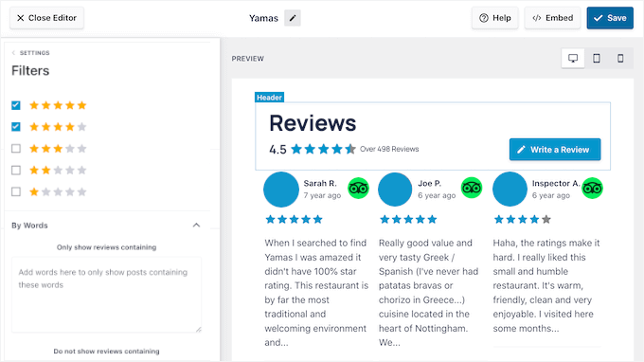Image resolution: width=644 pixels, height=362 pixels.
Task: Click the Reviews heading in preview
Action: (x=313, y=123)
